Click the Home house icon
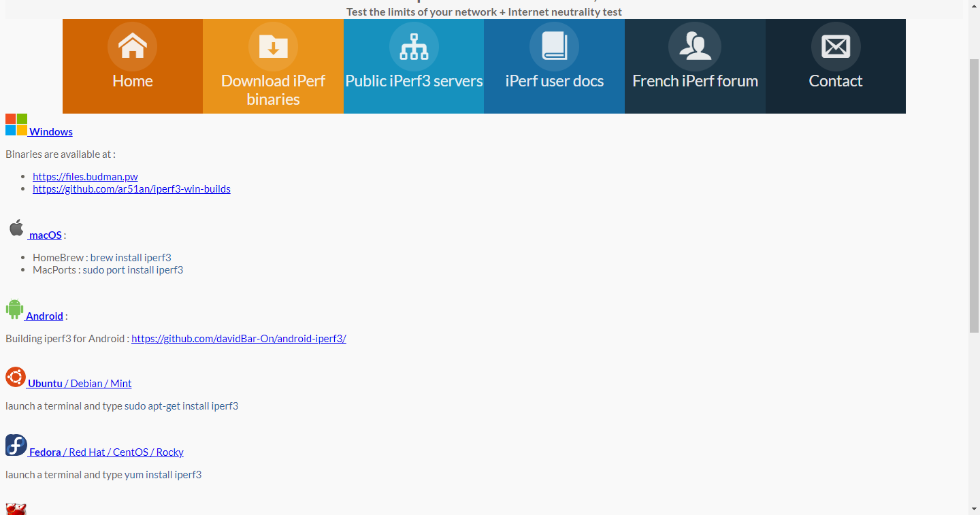The width and height of the screenshot is (980, 515). click(132, 46)
